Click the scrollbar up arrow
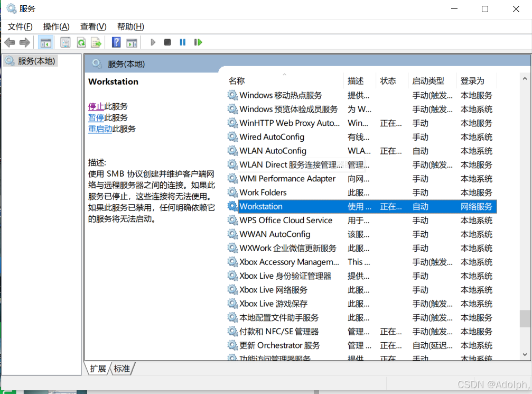The width and height of the screenshot is (532, 394). coord(525,78)
